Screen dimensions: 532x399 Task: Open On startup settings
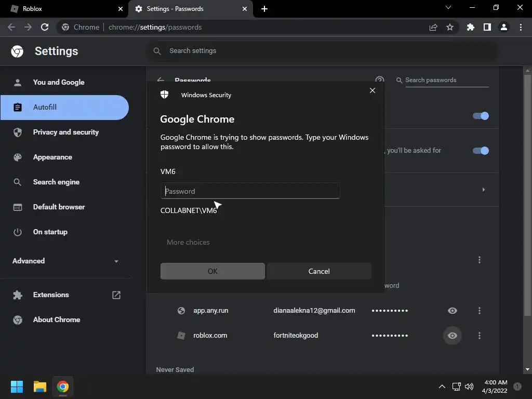[x=50, y=232]
